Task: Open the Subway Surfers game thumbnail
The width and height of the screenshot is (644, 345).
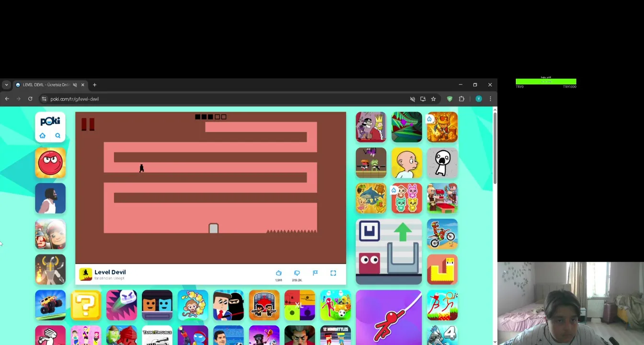Action: [x=50, y=234]
